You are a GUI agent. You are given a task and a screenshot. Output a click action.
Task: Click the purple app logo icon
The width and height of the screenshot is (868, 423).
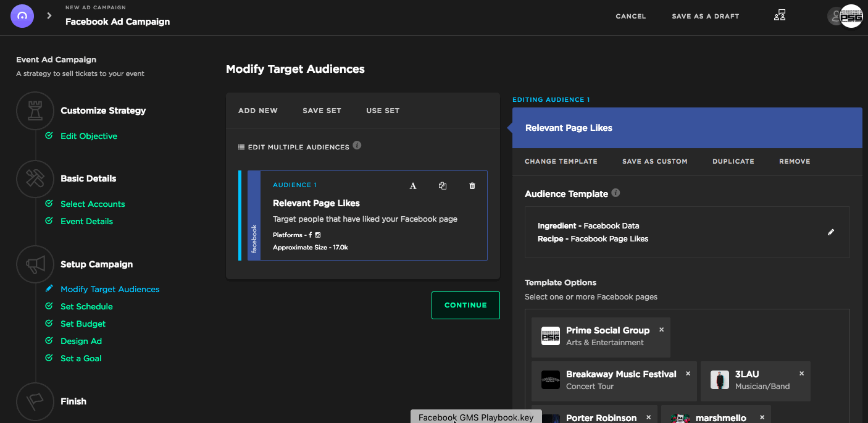pyautogui.click(x=22, y=16)
